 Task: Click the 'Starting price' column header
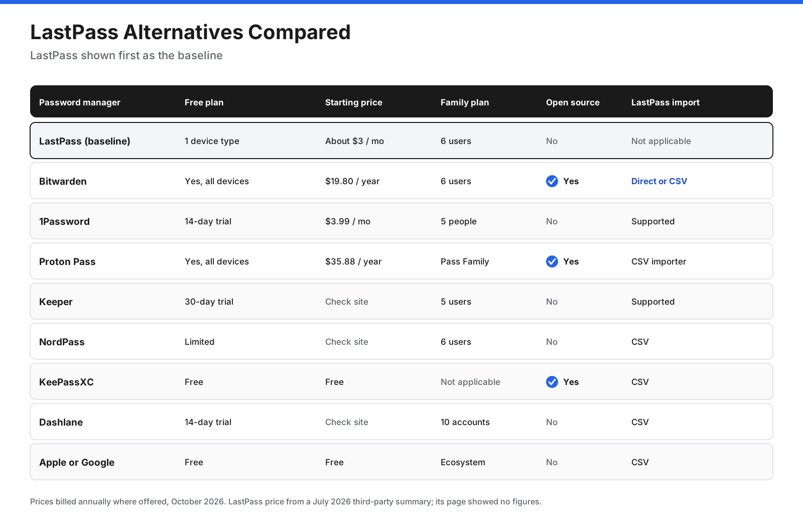coord(354,102)
